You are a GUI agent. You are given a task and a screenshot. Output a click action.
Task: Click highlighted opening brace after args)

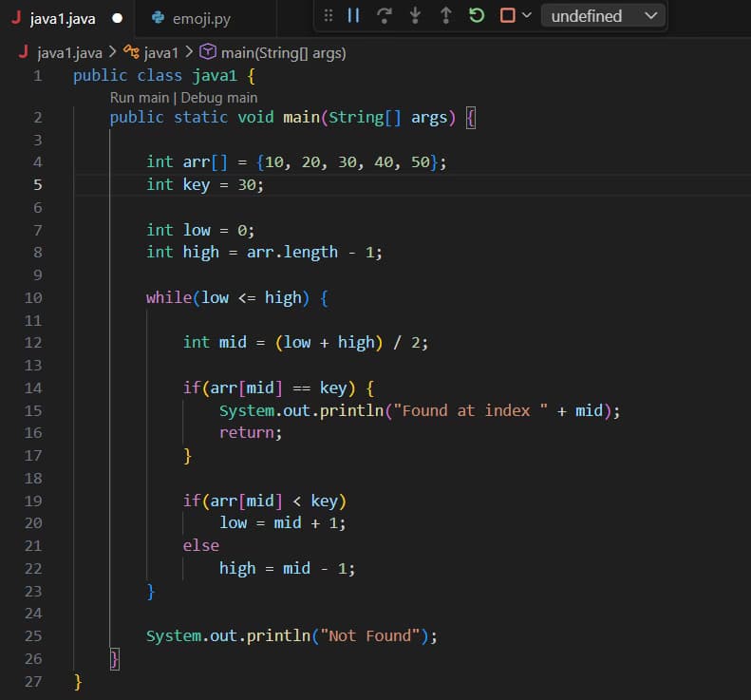coord(471,118)
